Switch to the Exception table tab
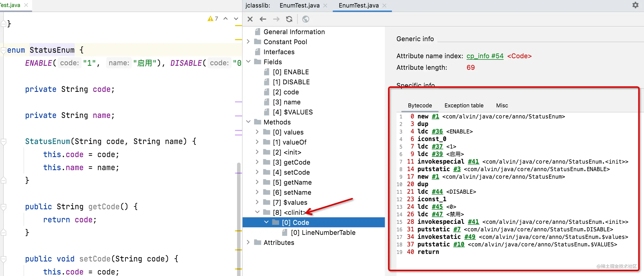The height and width of the screenshot is (276, 644). [464, 105]
